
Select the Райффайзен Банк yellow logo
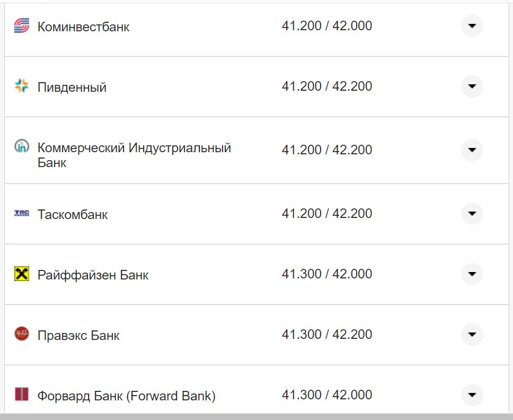pos(22,274)
